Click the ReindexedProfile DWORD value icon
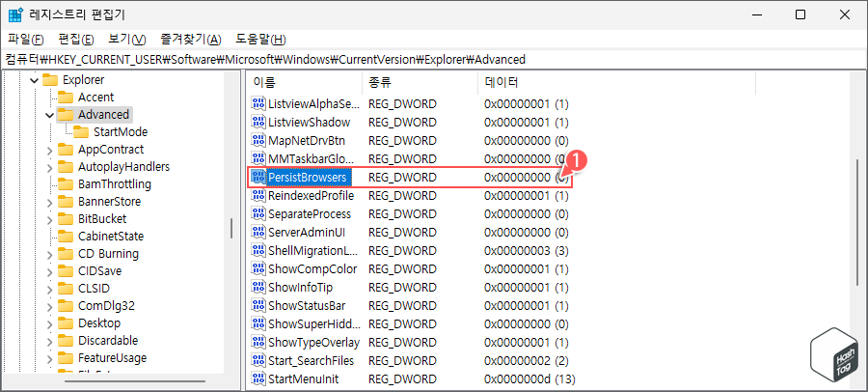This screenshot has width=868, height=392. click(x=258, y=196)
